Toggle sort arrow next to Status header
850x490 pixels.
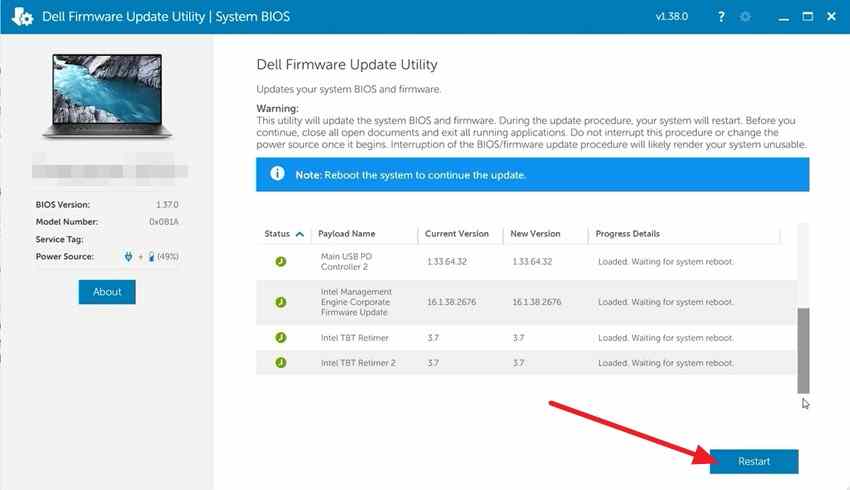click(x=300, y=234)
